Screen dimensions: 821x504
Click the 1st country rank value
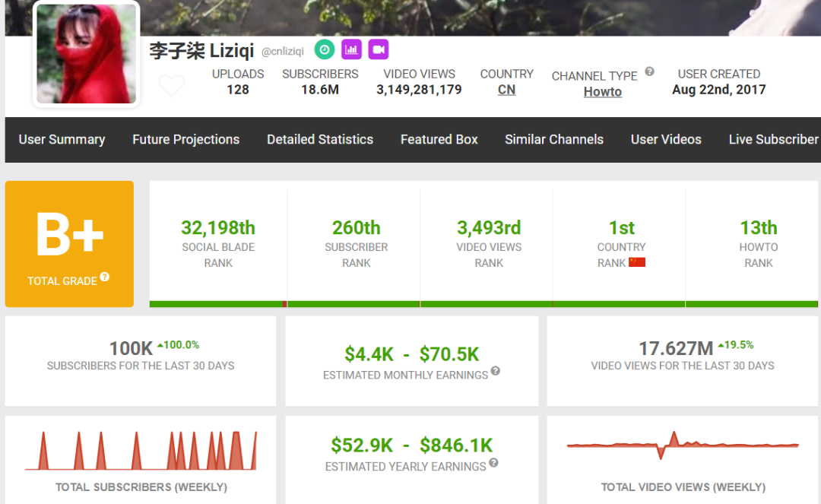point(622,228)
